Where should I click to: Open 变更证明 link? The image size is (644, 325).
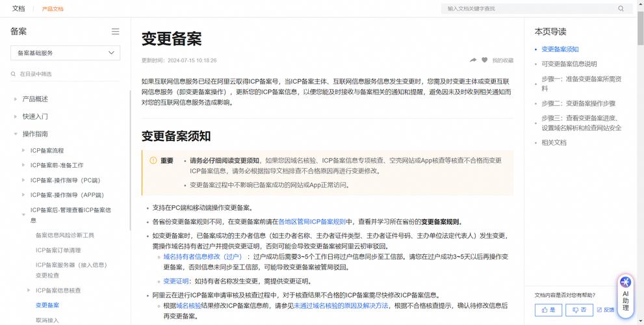[176, 281]
